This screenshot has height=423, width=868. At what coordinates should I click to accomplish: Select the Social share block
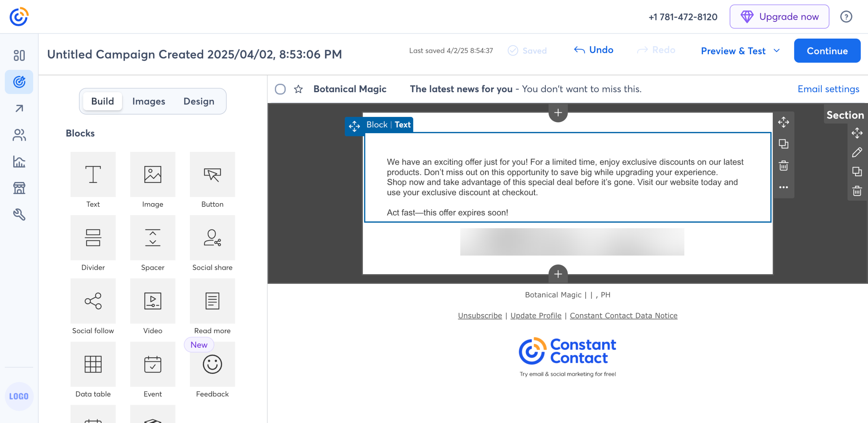point(212,238)
